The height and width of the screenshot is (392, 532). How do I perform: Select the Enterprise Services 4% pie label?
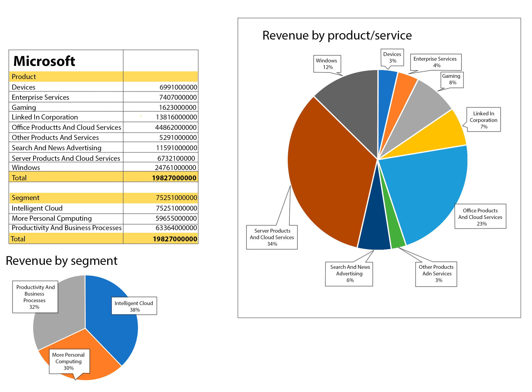coord(436,62)
